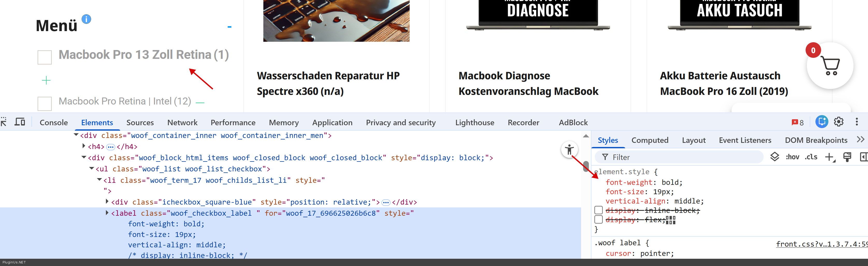Open the Recorder tab
The image size is (868, 266).
pos(523,123)
